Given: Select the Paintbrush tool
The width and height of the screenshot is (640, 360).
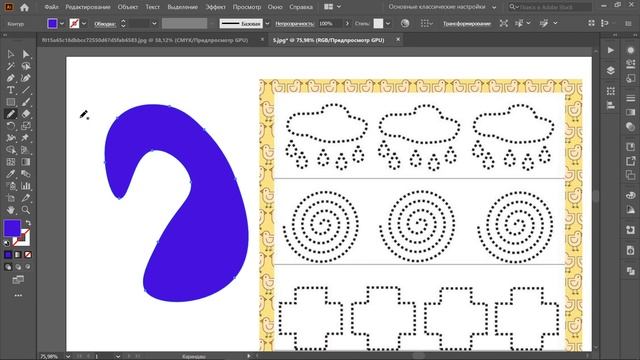Looking at the screenshot, I should (26, 102).
